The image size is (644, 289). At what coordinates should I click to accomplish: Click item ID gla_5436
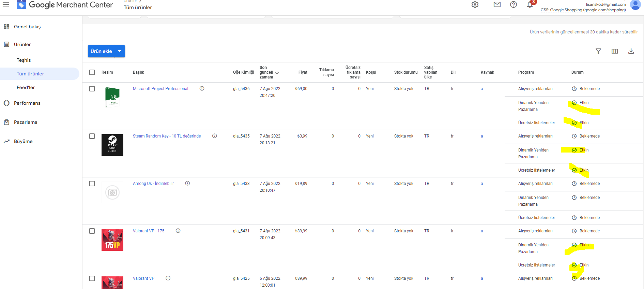click(x=241, y=89)
